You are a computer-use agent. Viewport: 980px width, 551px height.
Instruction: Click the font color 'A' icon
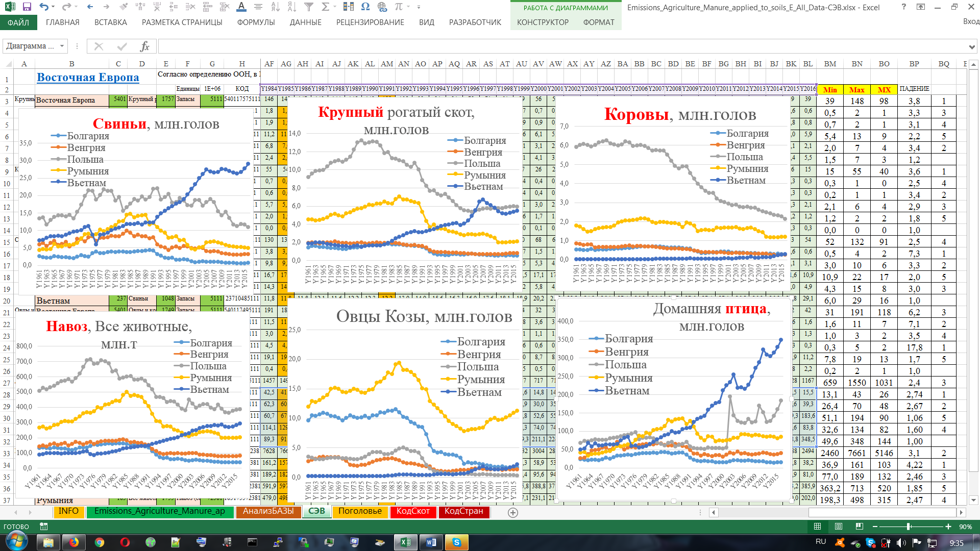tap(241, 7)
